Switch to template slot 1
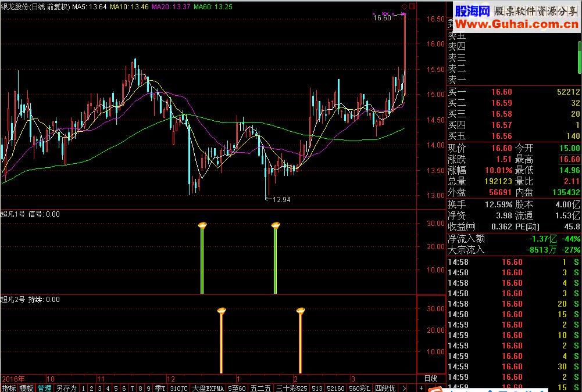 click(x=83, y=389)
